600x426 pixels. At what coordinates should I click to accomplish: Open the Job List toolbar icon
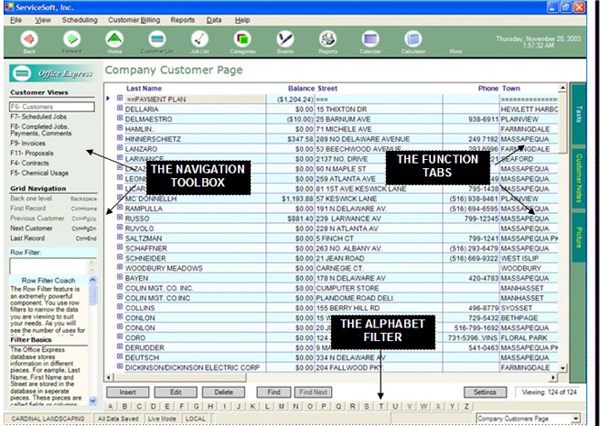[x=200, y=39]
